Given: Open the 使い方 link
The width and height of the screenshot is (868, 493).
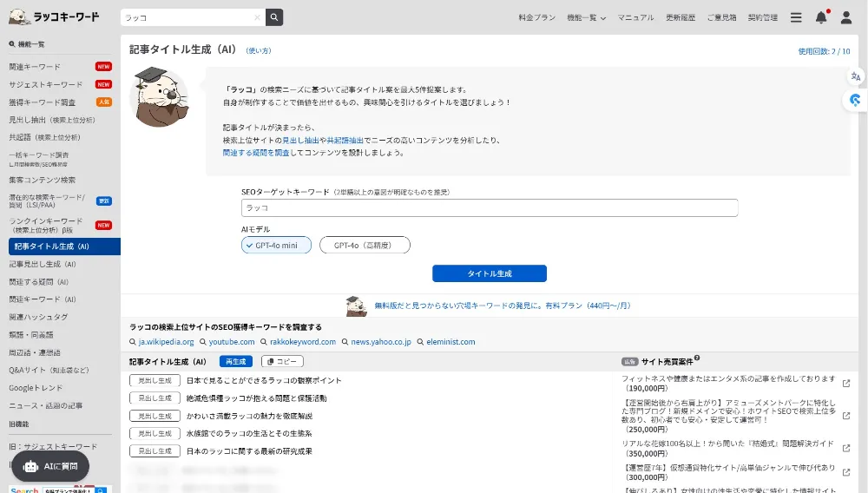Looking at the screenshot, I should pos(259,51).
